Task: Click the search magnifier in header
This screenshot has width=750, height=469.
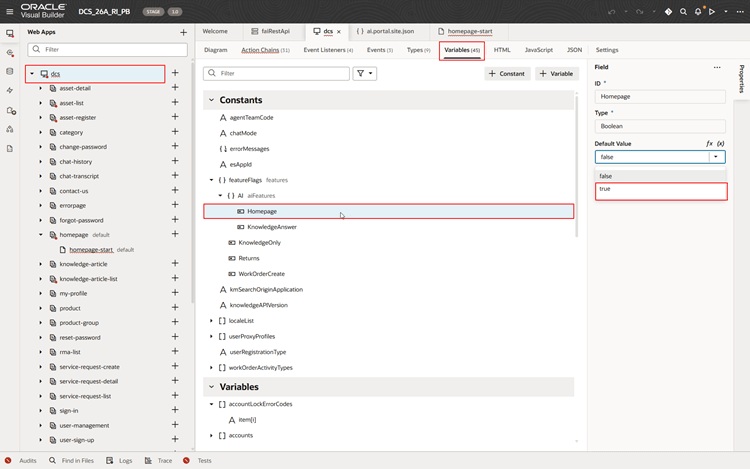Action: [x=683, y=11]
